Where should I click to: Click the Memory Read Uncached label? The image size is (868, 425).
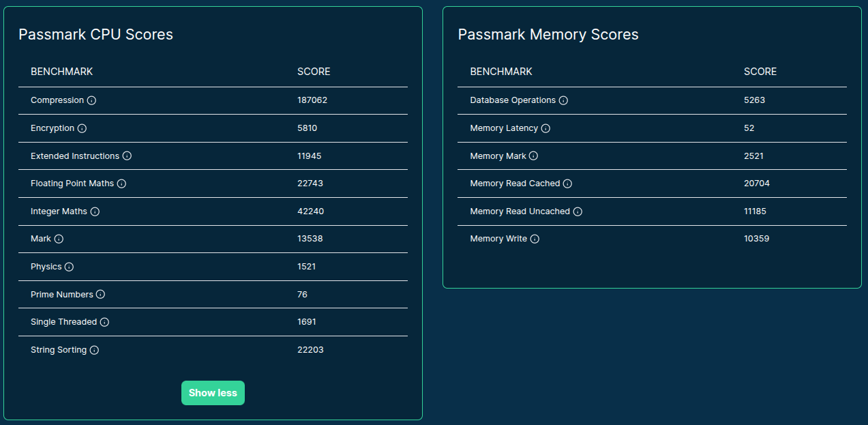pyautogui.click(x=520, y=211)
